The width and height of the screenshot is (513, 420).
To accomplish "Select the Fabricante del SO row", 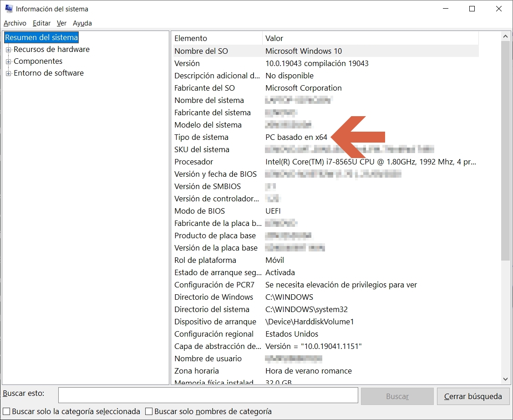I will [x=326, y=88].
